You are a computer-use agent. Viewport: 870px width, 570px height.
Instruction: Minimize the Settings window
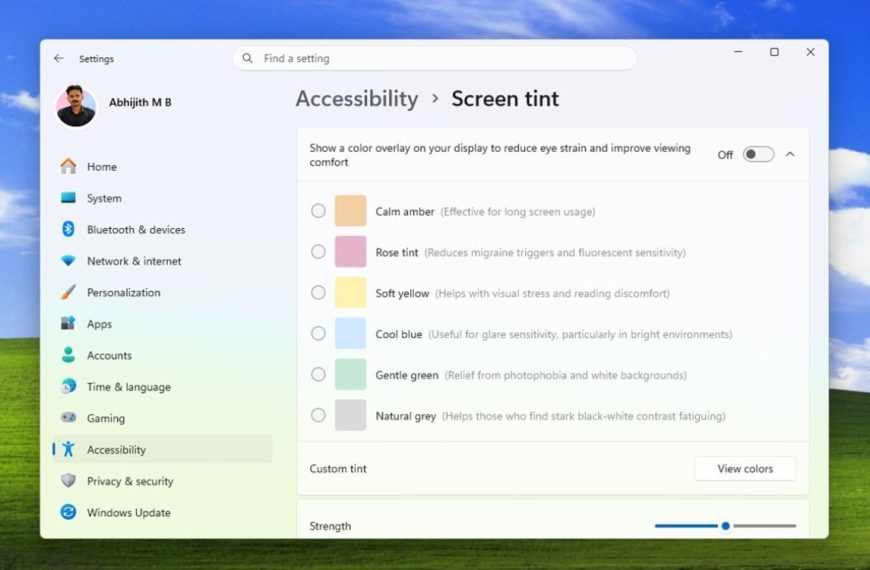[x=738, y=52]
